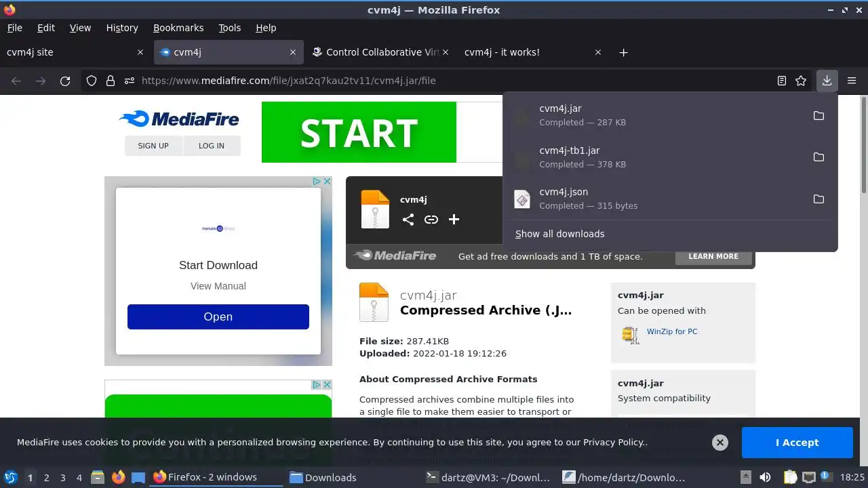Open the site permissions icon in address bar
The width and height of the screenshot is (868, 488).
click(130, 81)
